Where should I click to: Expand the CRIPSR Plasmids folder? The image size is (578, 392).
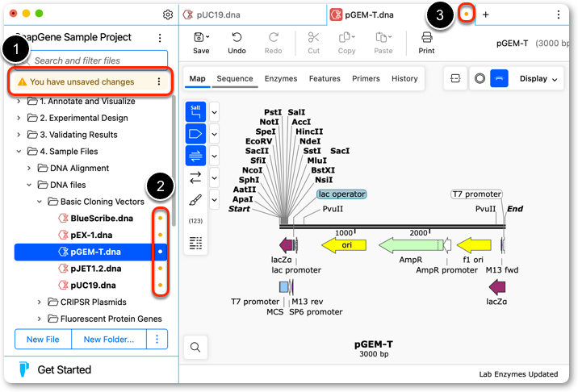pyautogui.click(x=39, y=302)
